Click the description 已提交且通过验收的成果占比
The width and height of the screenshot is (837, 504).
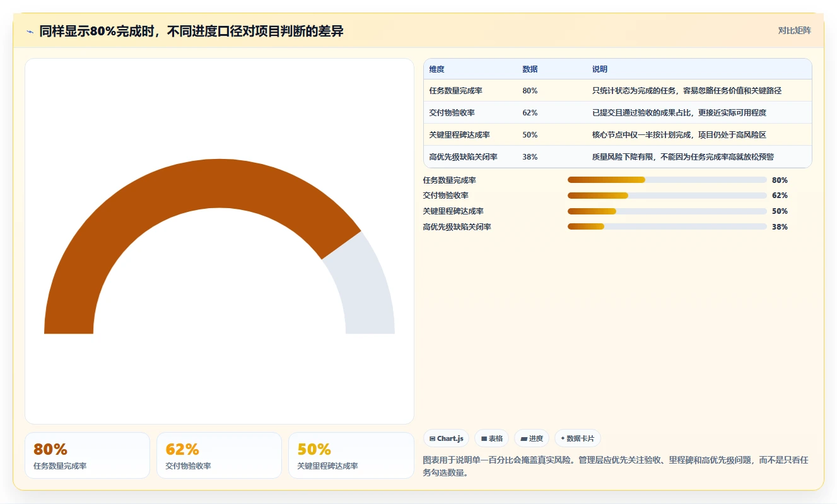click(x=679, y=113)
